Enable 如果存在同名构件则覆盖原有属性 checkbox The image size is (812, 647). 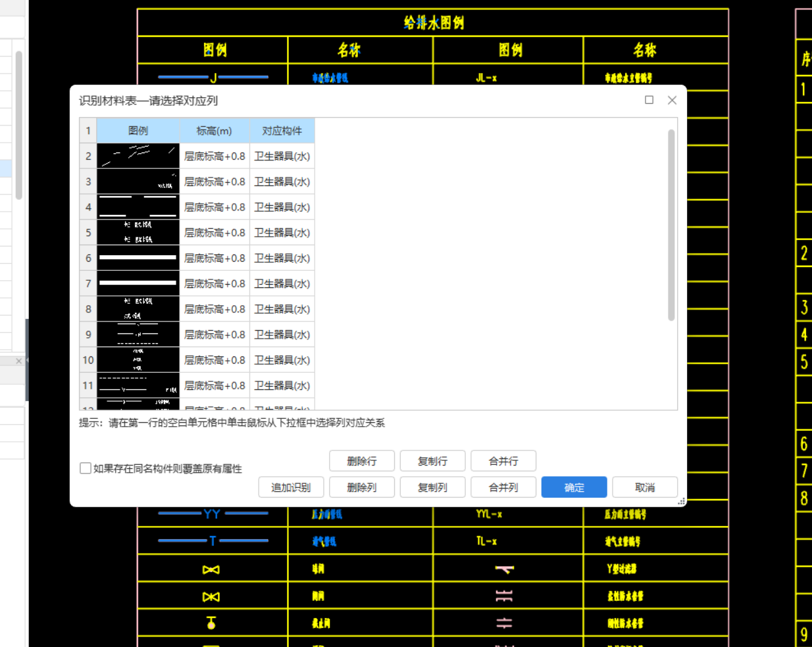[86, 469]
